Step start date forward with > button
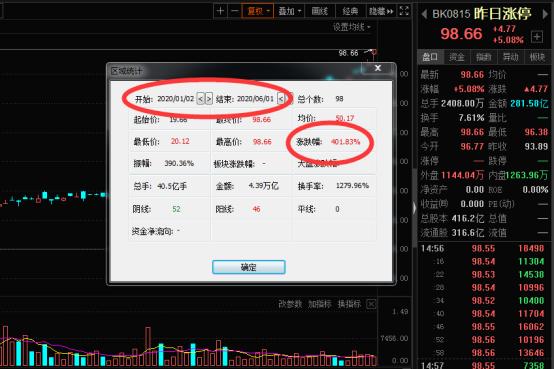Image resolution: width=554 pixels, height=369 pixels. click(209, 99)
